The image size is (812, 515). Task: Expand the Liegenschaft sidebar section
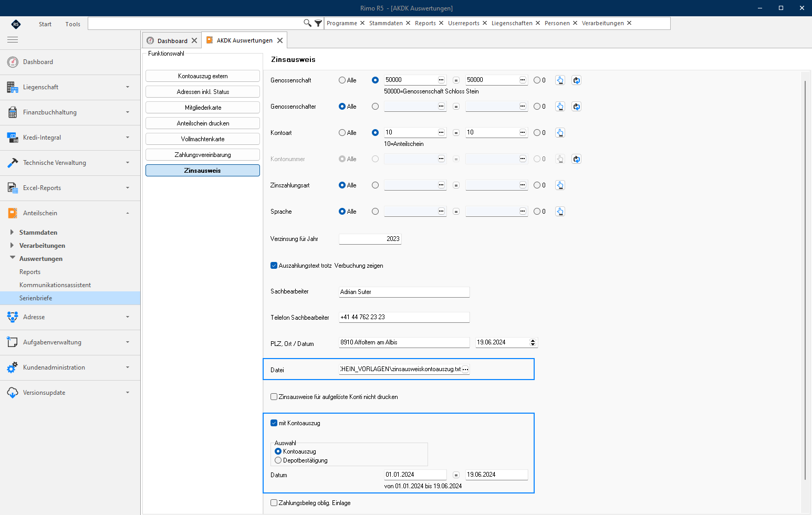(x=127, y=87)
